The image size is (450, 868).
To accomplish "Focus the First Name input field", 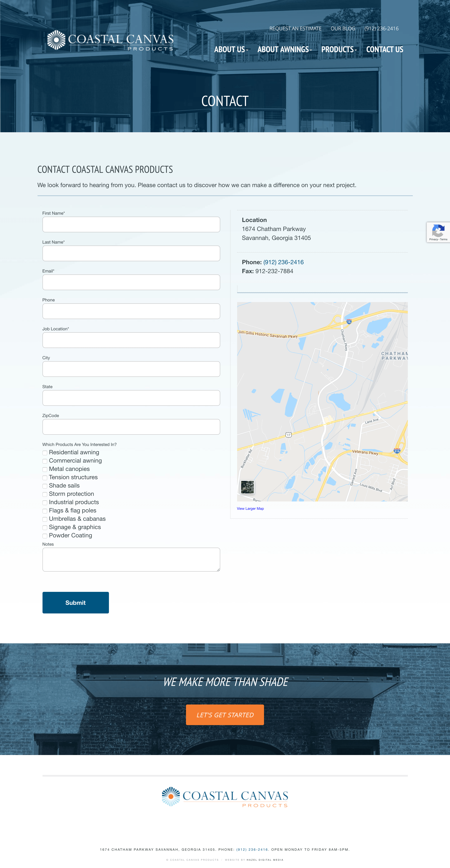I will [x=131, y=224].
